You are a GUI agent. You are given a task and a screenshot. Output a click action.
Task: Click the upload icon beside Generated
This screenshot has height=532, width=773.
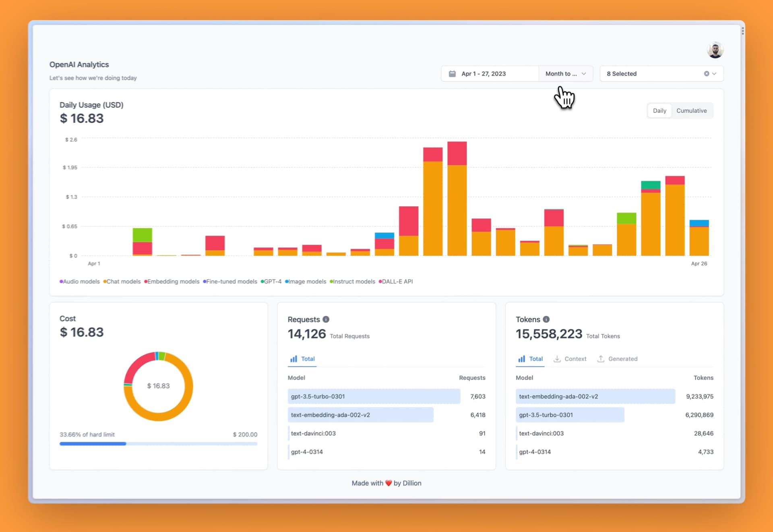point(601,359)
